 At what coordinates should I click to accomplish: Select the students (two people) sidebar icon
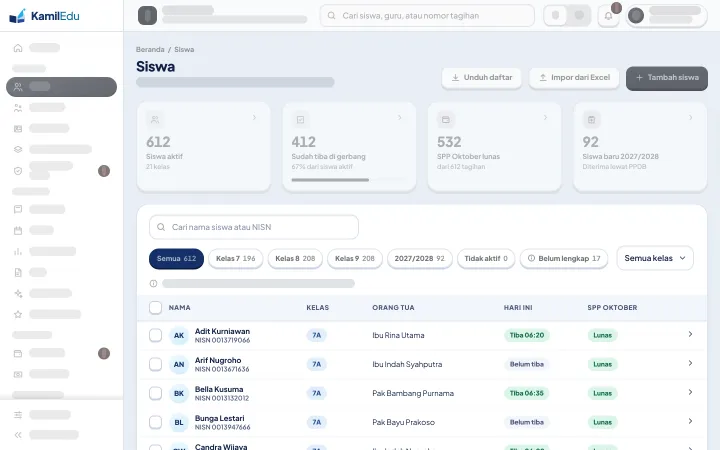pos(18,87)
